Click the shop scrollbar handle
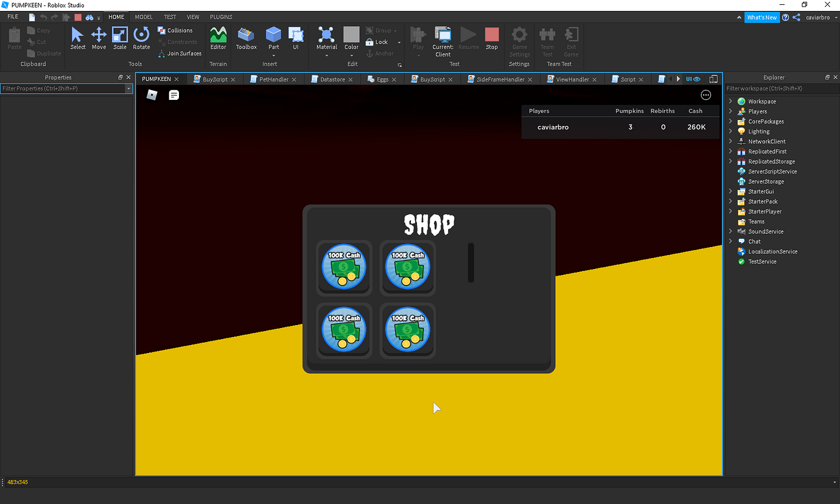Screen dimensions: 840x504 (471, 263)
